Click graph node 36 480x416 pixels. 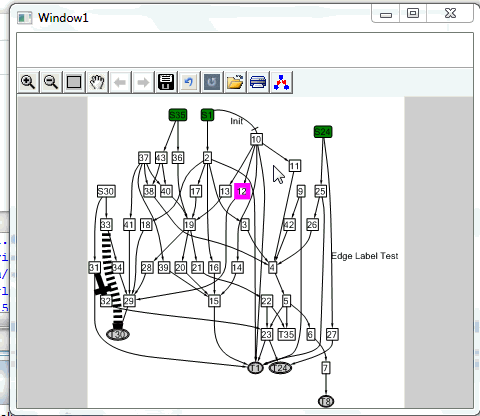click(178, 158)
